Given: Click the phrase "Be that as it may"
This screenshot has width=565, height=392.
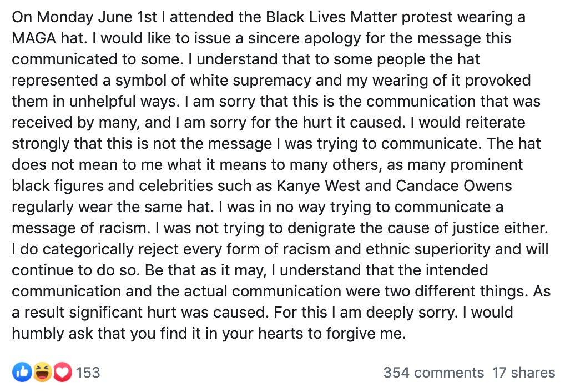Looking at the screenshot, I should [x=206, y=270].
